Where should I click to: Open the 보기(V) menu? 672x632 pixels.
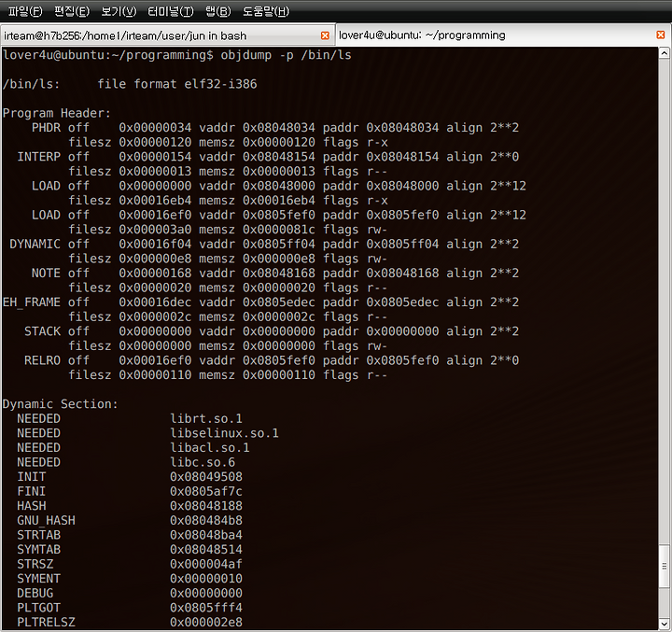point(119,11)
